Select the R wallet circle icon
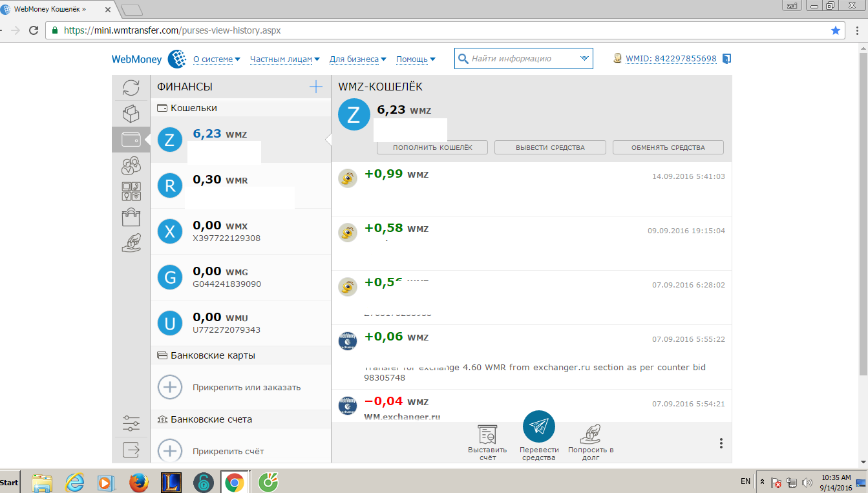The width and height of the screenshot is (868, 493). click(170, 186)
